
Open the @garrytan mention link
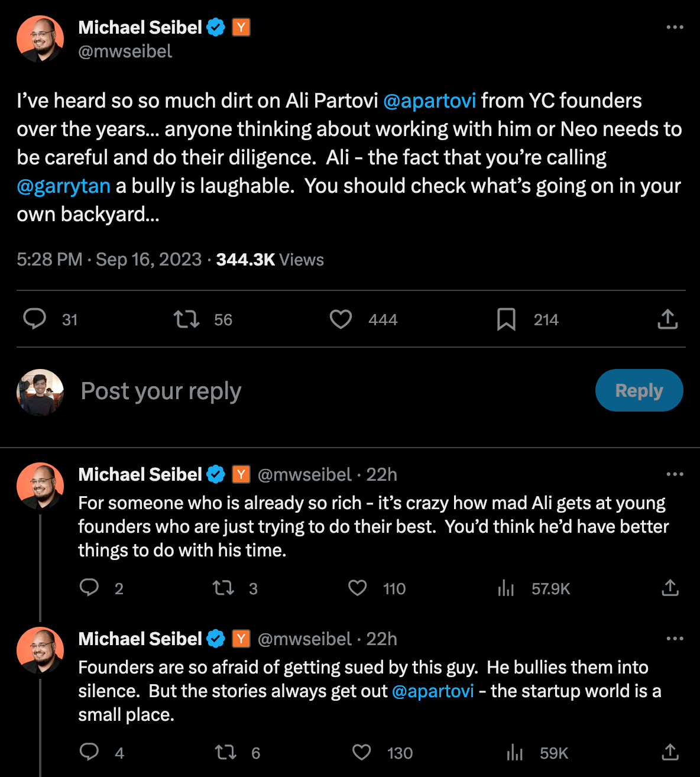[64, 186]
